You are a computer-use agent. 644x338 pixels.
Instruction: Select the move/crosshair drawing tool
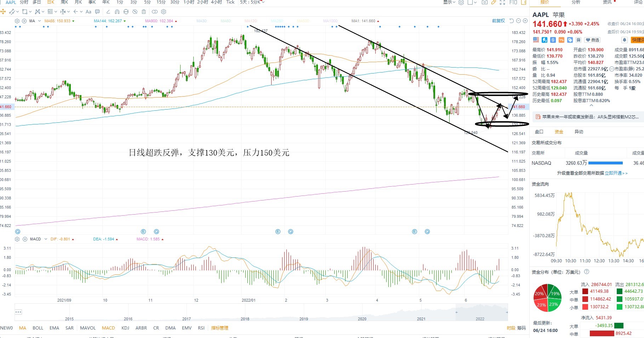3,12
